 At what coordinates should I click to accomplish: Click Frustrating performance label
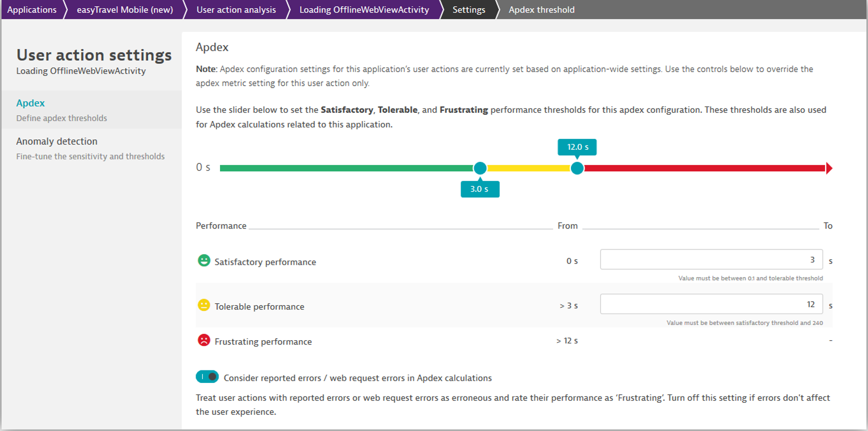click(263, 342)
